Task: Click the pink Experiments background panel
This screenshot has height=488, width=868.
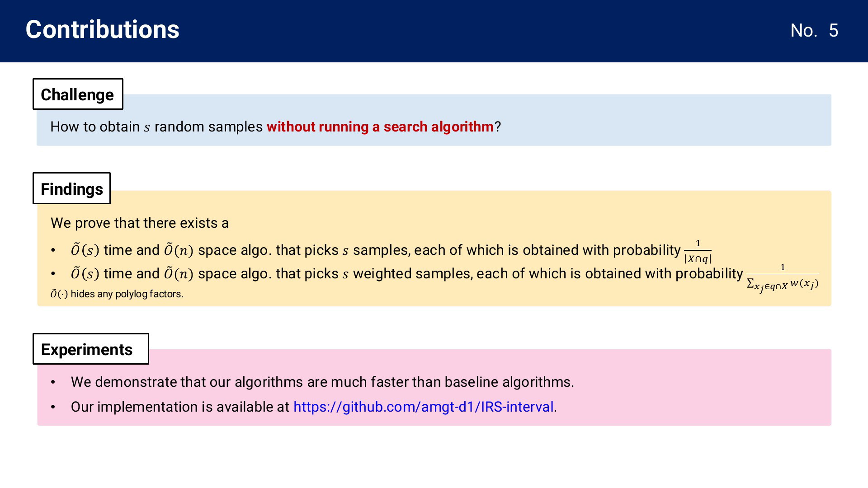Action: 434,387
